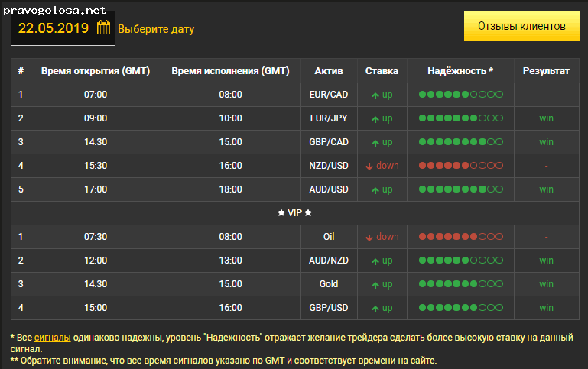Click the up arrow icon in GBP/CAD row
588x369 pixels.
[375, 143]
